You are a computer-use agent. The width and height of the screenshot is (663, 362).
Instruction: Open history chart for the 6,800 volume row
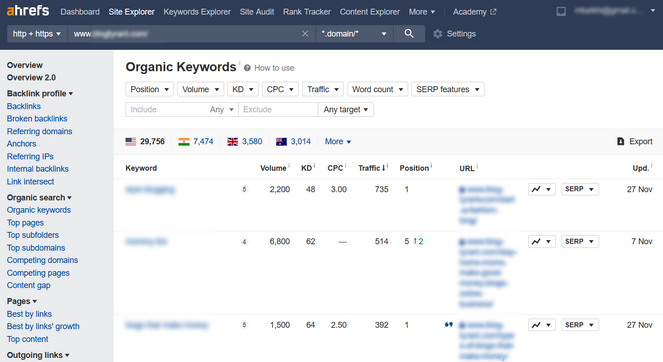[542, 241]
